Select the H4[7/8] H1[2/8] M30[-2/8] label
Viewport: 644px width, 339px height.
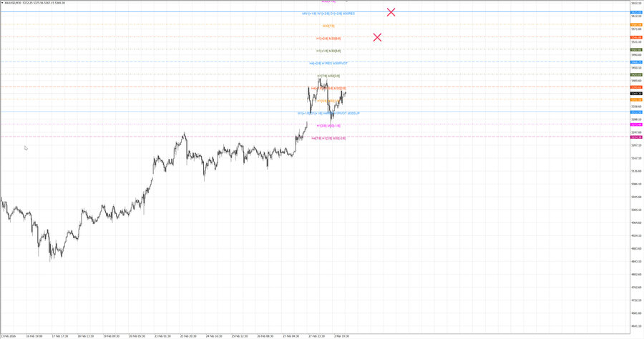(x=328, y=138)
